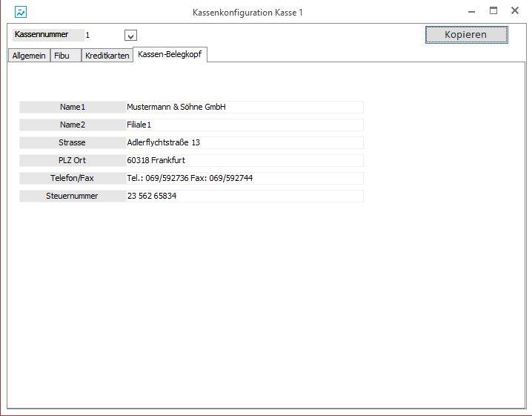Click the Name1 row label

point(73,107)
